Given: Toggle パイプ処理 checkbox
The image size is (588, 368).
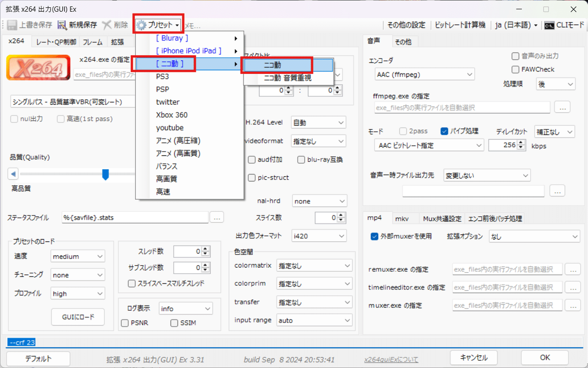Looking at the screenshot, I should [x=444, y=131].
